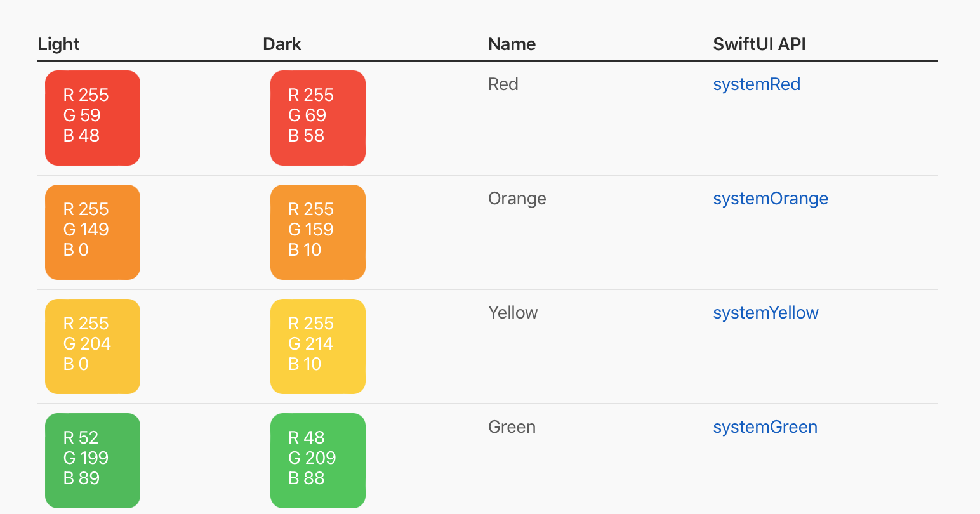980x514 pixels.
Task: Click the Orange name text
Action: pos(517,199)
